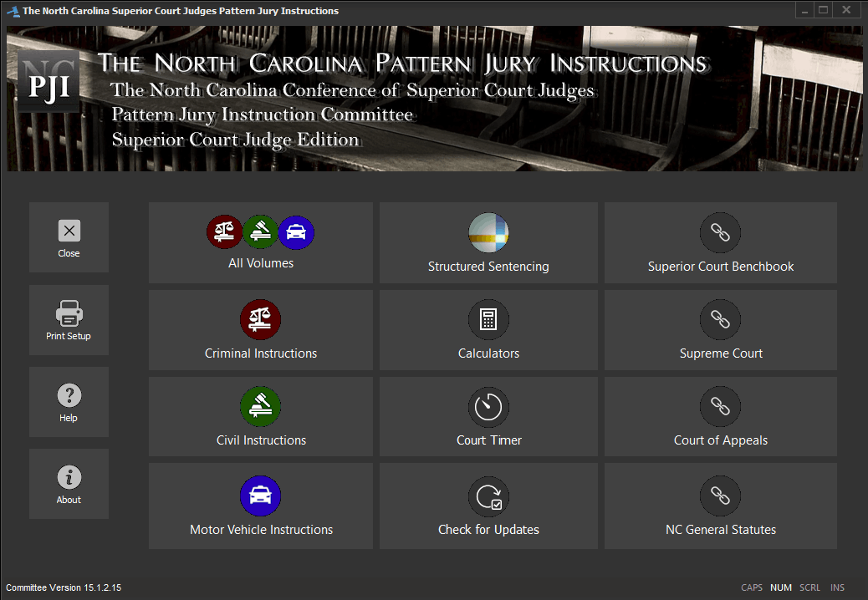Open the Structured Sentencing label

pos(488,267)
